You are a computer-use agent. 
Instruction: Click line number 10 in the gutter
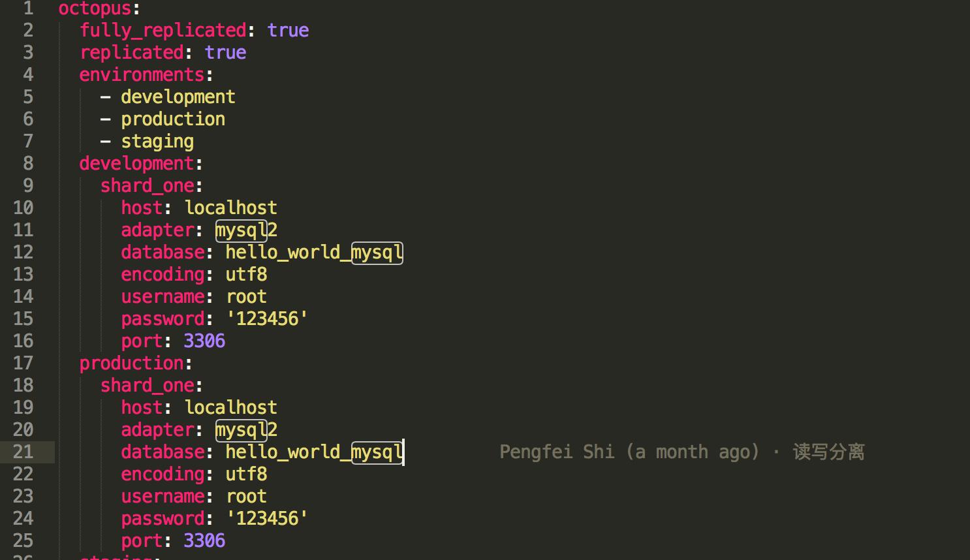(x=23, y=208)
